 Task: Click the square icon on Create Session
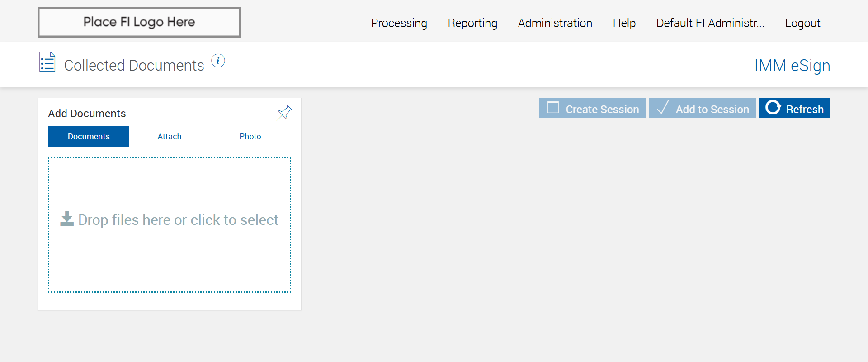pyautogui.click(x=553, y=108)
